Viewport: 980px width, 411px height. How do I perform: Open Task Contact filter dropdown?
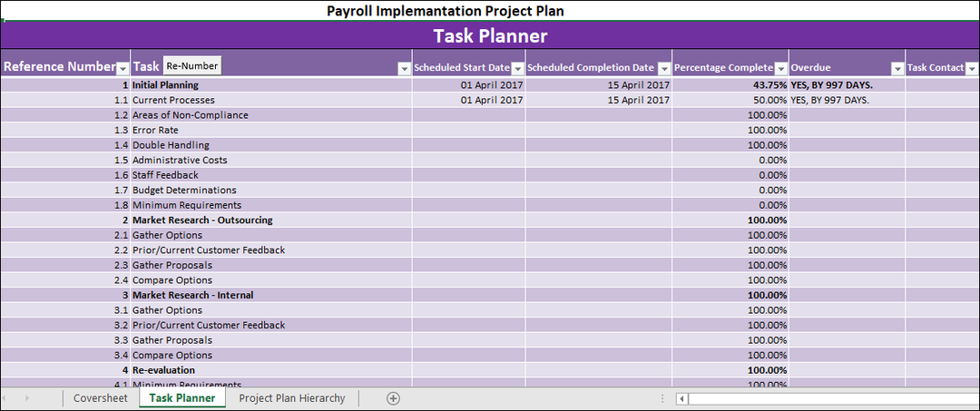pos(972,69)
